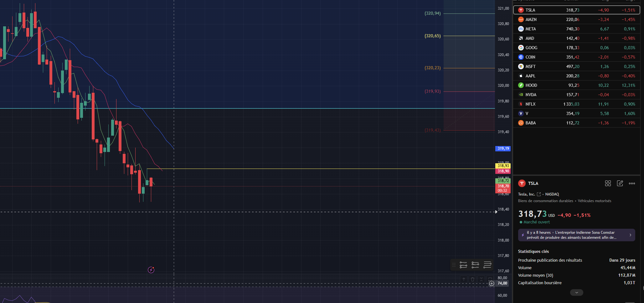The width and height of the screenshot is (644, 303).
Task: Open the Sona Comstar news item via its right chevron
Action: 630,235
